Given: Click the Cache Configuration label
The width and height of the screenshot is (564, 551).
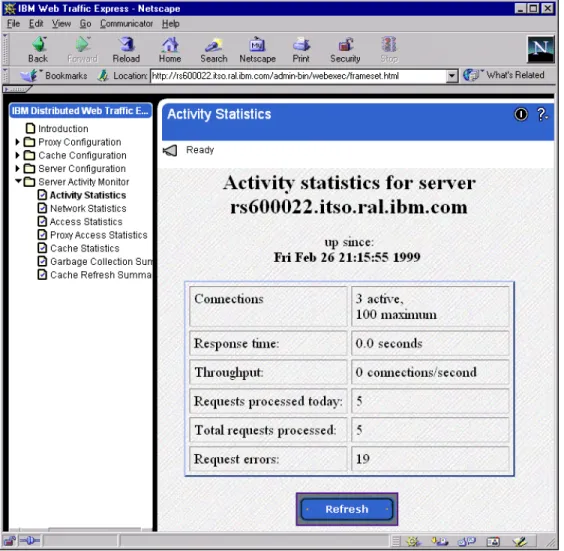Looking at the screenshot, I should point(82,155).
